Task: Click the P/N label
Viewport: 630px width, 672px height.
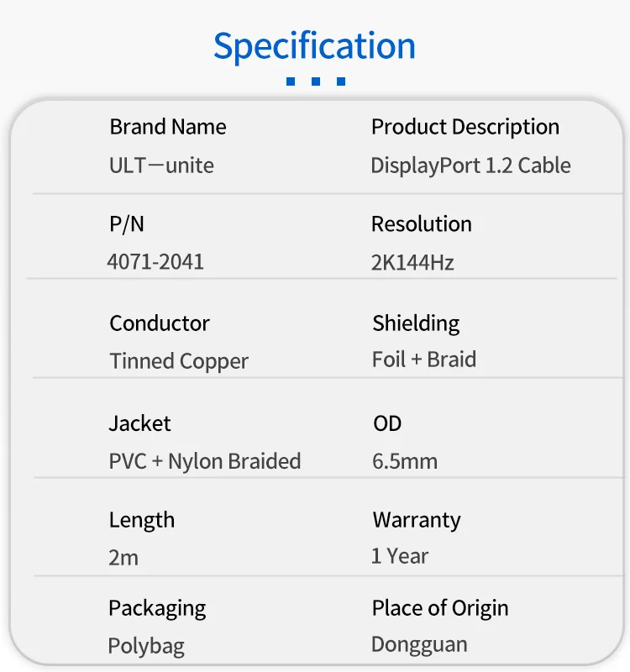Action: pos(127,223)
